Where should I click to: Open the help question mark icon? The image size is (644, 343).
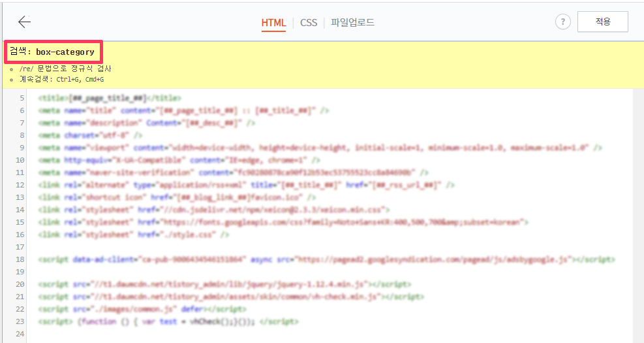pos(562,22)
